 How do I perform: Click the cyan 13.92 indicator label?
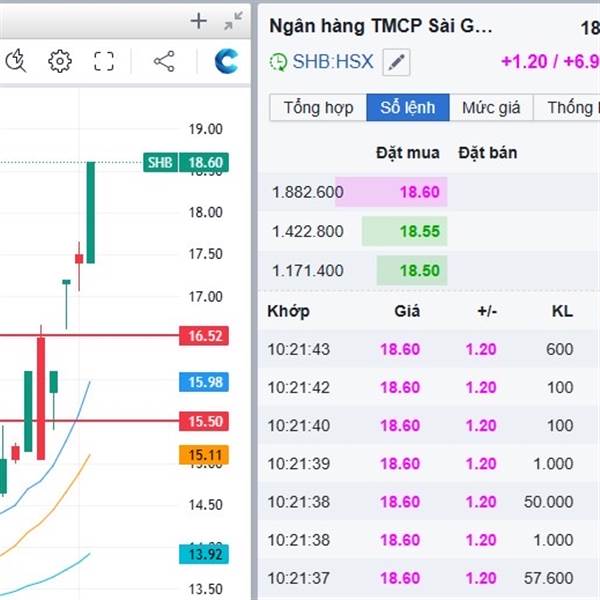[x=204, y=554]
